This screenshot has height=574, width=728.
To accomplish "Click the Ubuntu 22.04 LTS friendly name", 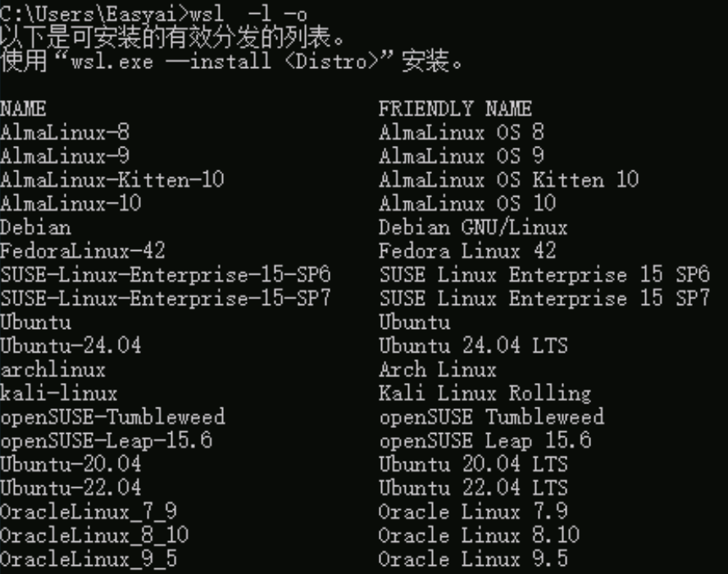I will click(472, 489).
